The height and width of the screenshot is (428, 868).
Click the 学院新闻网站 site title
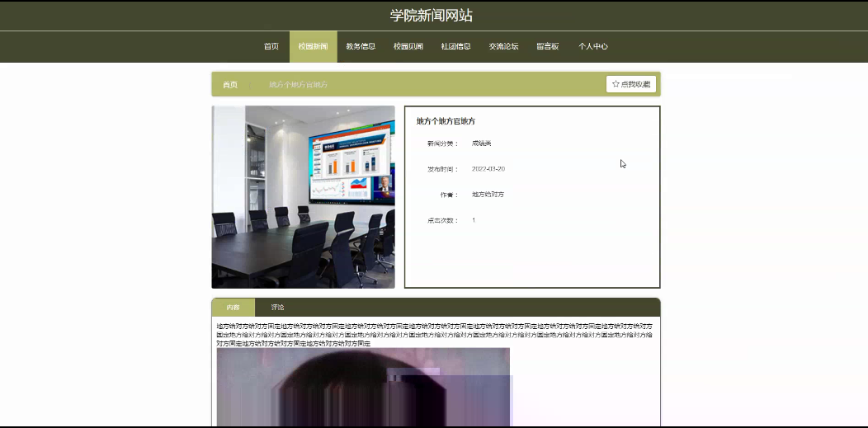(x=432, y=16)
